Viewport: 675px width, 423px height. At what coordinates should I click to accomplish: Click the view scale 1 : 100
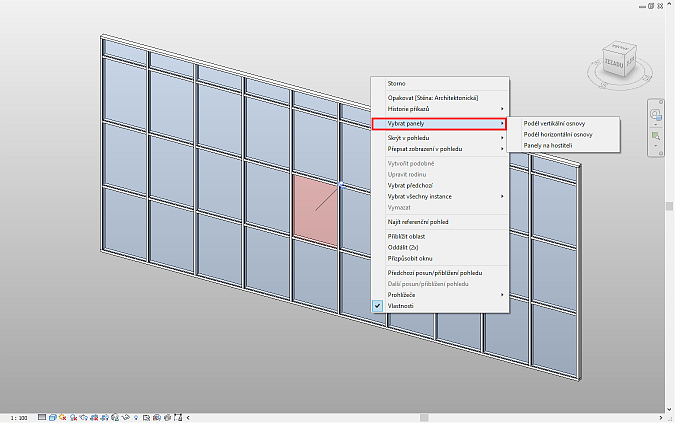click(x=18, y=416)
